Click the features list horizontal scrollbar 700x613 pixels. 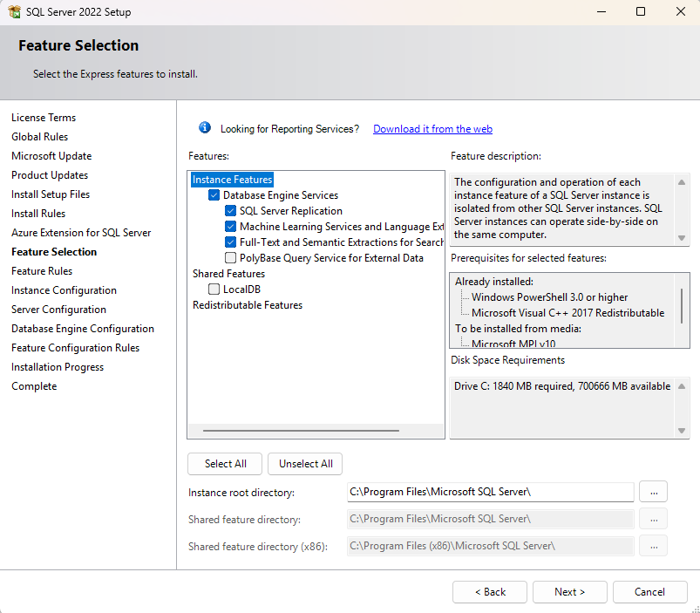(x=301, y=431)
